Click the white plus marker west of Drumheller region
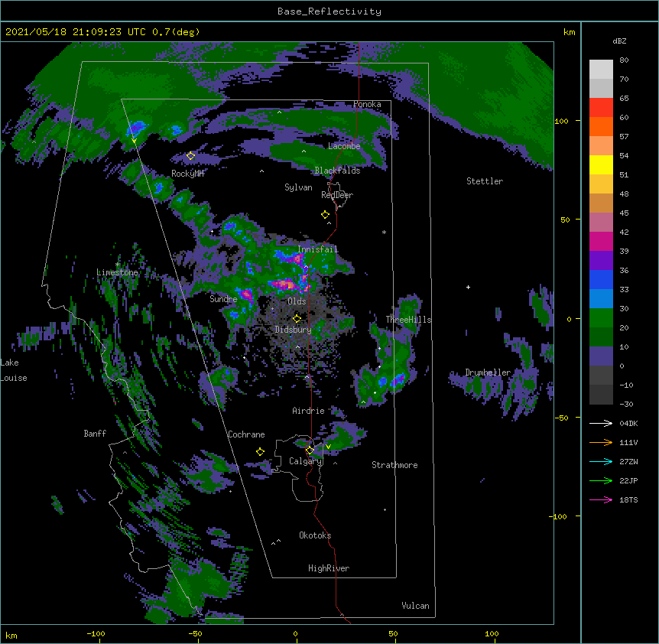This screenshot has height=644, width=659. pos(468,287)
